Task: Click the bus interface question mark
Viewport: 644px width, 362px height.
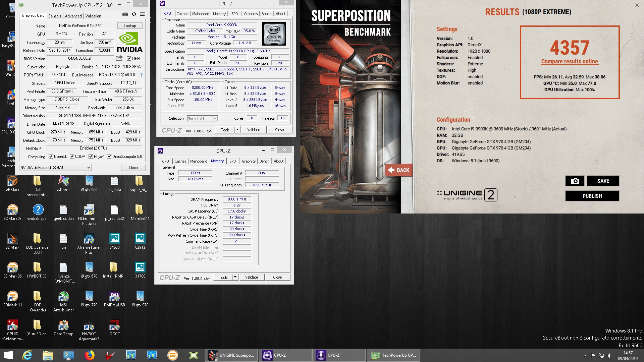Action: pos(141,75)
